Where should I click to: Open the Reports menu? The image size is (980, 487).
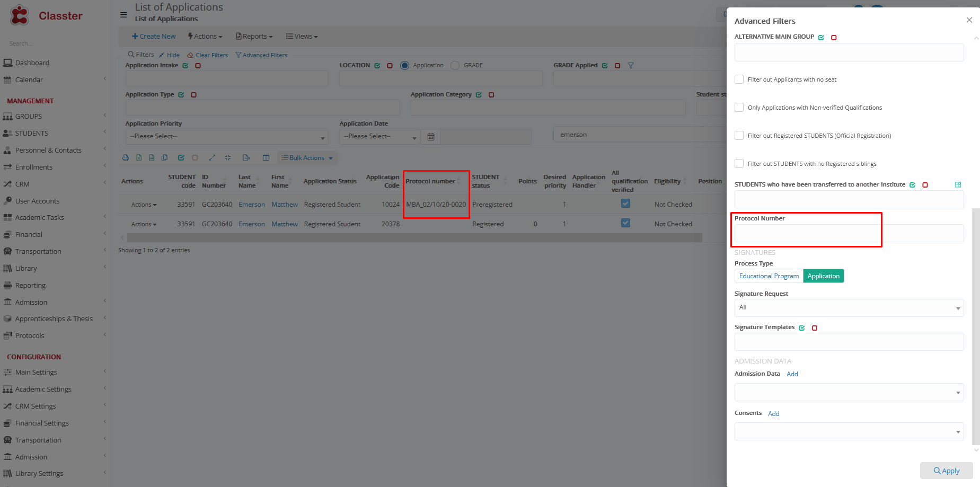click(254, 37)
